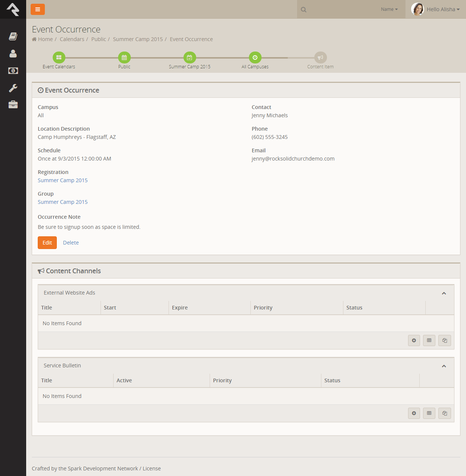Export External Website Ads grid to Excel
This screenshot has width=466, height=476.
pyautogui.click(x=429, y=340)
